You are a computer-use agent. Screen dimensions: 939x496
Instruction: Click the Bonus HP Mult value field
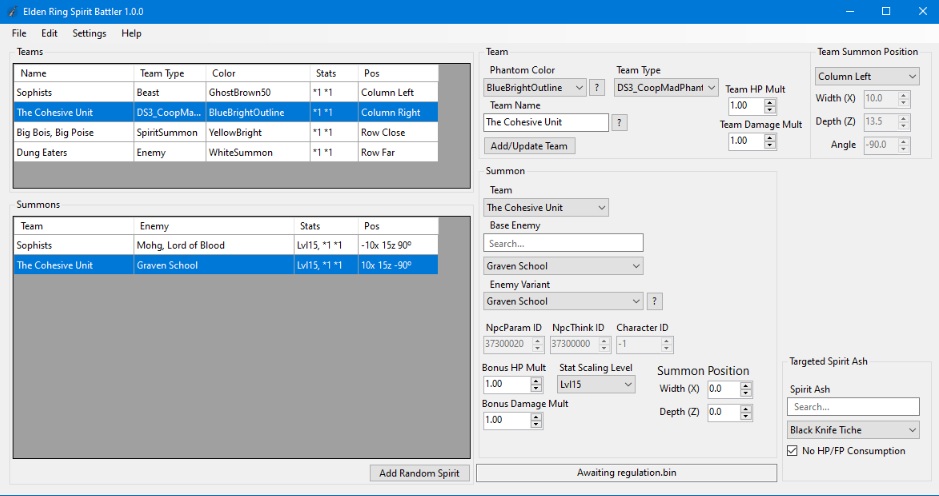(x=507, y=385)
